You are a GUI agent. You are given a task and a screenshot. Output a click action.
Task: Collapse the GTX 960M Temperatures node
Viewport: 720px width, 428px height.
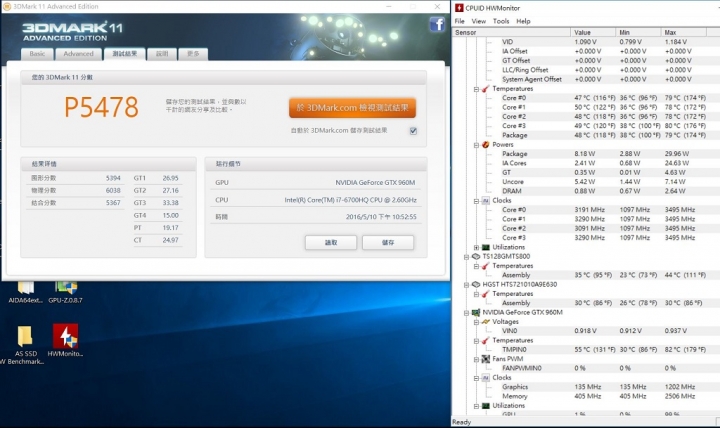click(x=476, y=341)
